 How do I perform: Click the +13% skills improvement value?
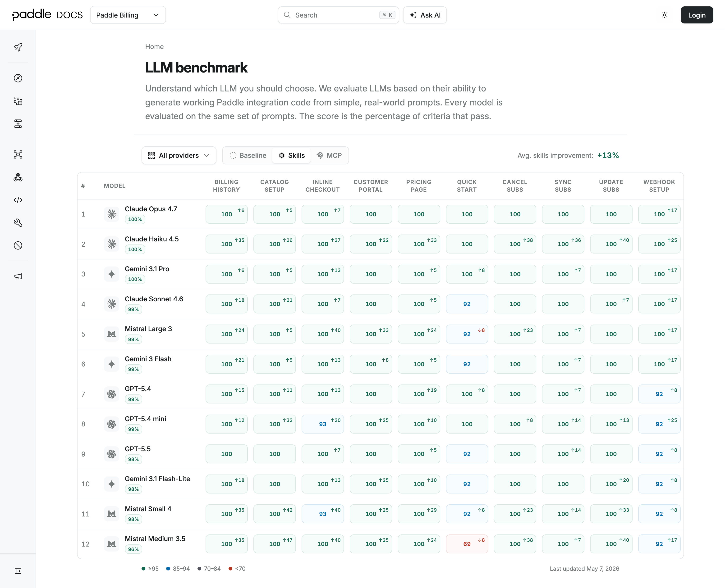608,155
